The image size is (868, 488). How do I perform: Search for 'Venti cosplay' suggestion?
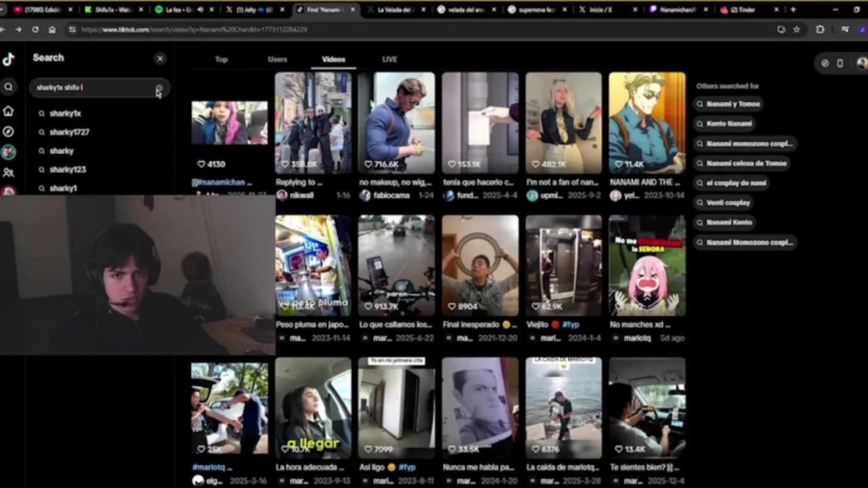(x=723, y=203)
